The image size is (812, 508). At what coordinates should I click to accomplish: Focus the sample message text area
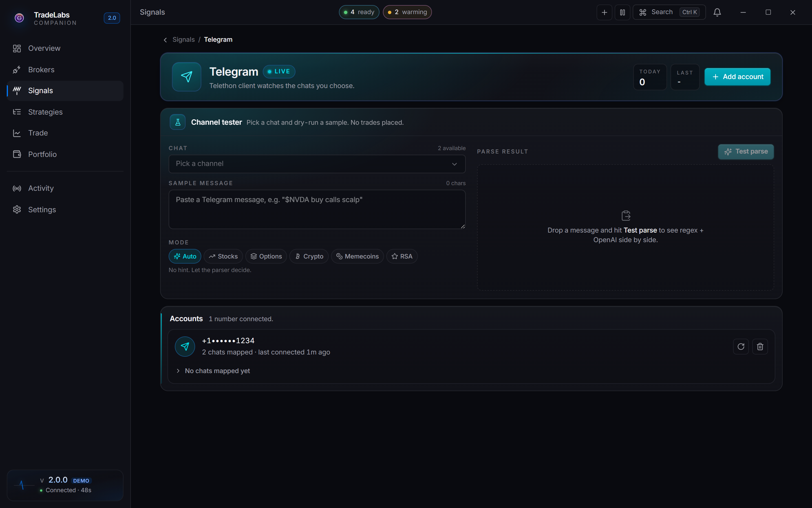pyautogui.click(x=317, y=209)
